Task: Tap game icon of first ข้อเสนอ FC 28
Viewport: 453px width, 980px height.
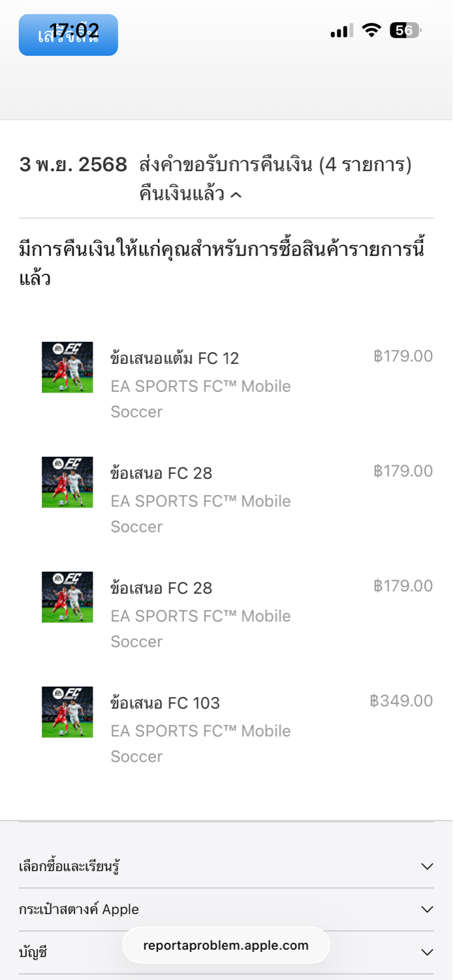Action: pos(67,482)
